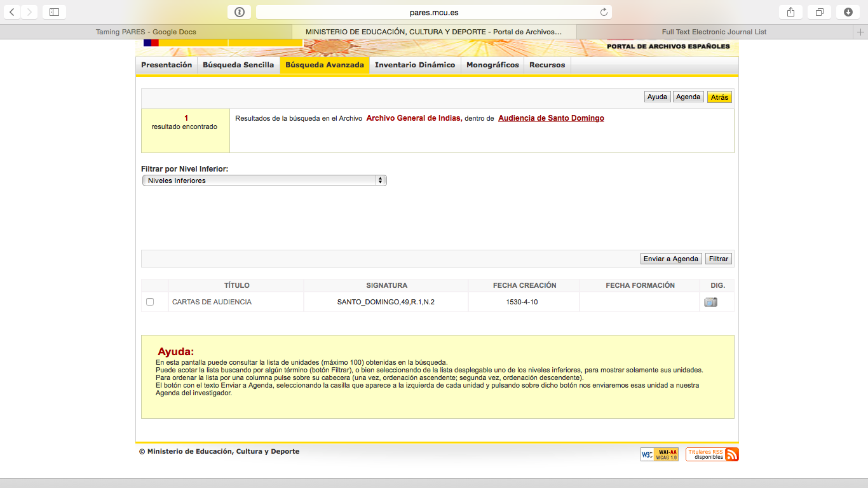
Task: Open W3C WAI-AA accessibility badge
Action: point(660,454)
